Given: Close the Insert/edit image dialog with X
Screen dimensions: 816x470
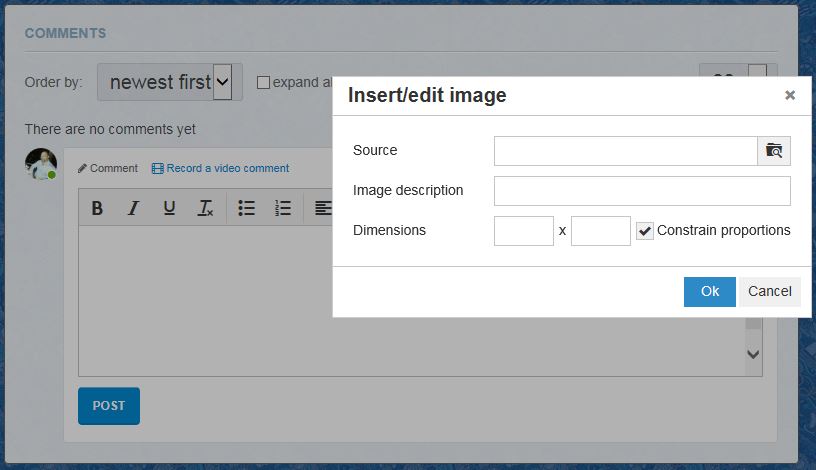Looking at the screenshot, I should [x=790, y=96].
